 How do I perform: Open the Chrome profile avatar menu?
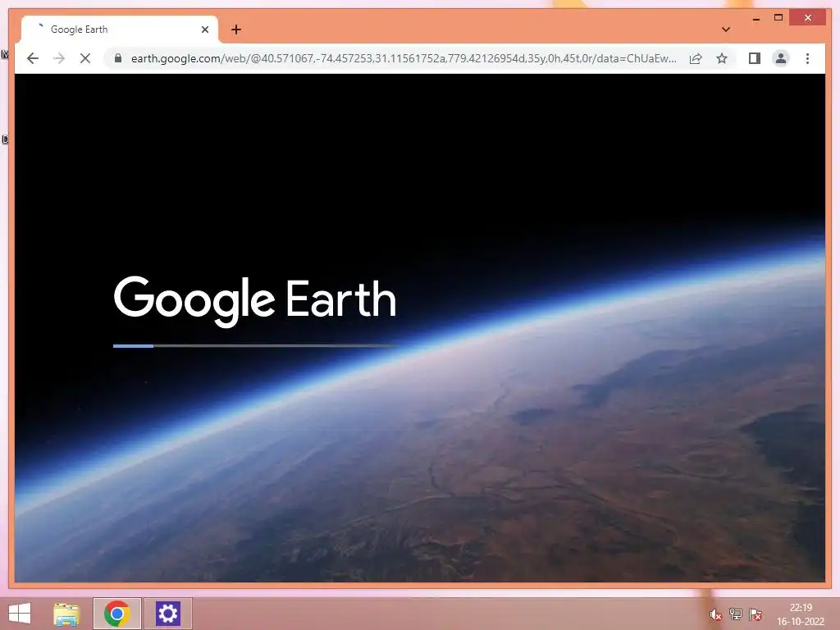pos(781,58)
